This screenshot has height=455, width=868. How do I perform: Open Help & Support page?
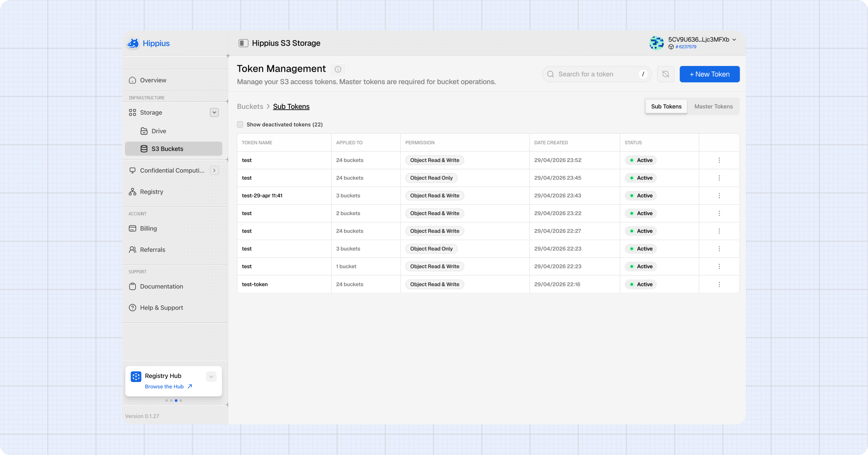pos(173,308)
